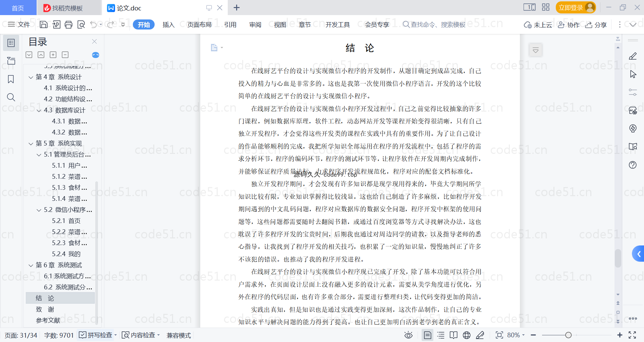Switch to the 开发工具 ribbon tab

point(337,24)
